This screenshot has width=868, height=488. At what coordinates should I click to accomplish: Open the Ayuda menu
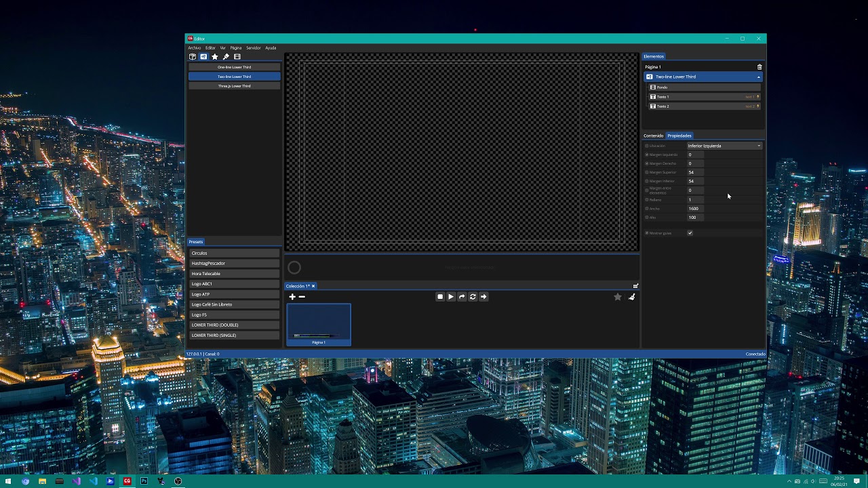coord(271,48)
